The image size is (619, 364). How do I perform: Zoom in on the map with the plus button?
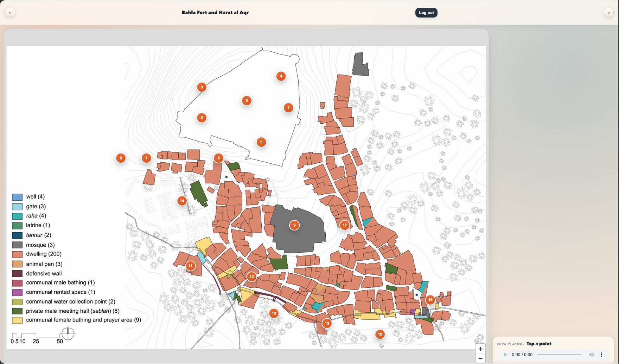pos(480,349)
